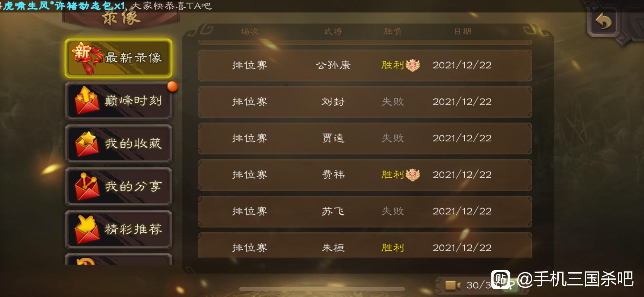The height and width of the screenshot is (297, 644).
Task: Open the 最新录像 tab
Action: (x=118, y=58)
